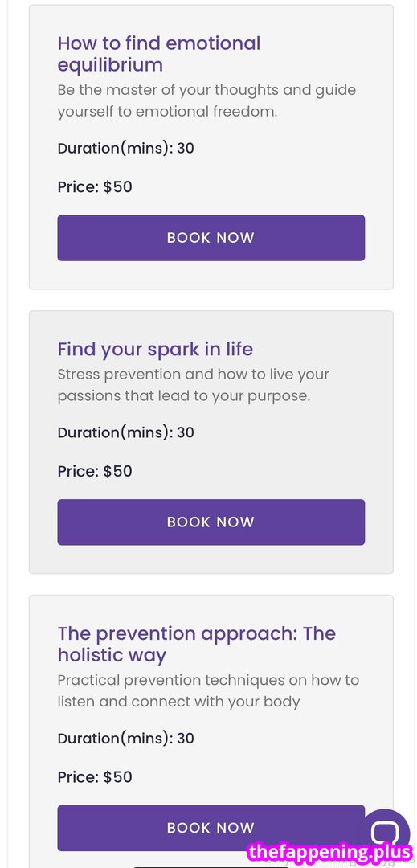Click the duration line under emotional equilibrium
Viewport: 417px width, 868px height.
click(125, 148)
